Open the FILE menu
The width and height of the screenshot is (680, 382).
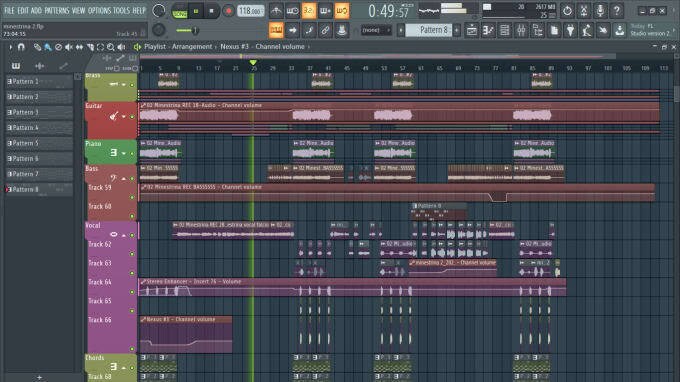(9, 10)
